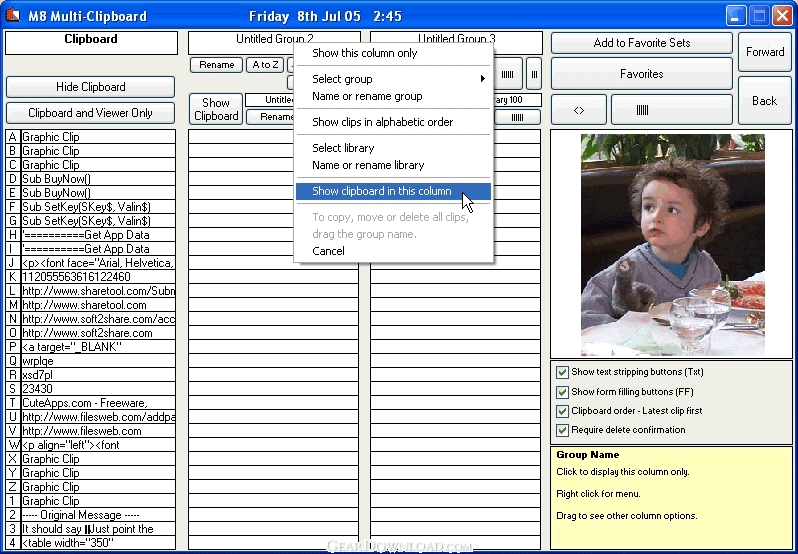The width and height of the screenshot is (798, 554).
Task: Click the Add to Favorite Sets button
Action: pyautogui.click(x=642, y=43)
